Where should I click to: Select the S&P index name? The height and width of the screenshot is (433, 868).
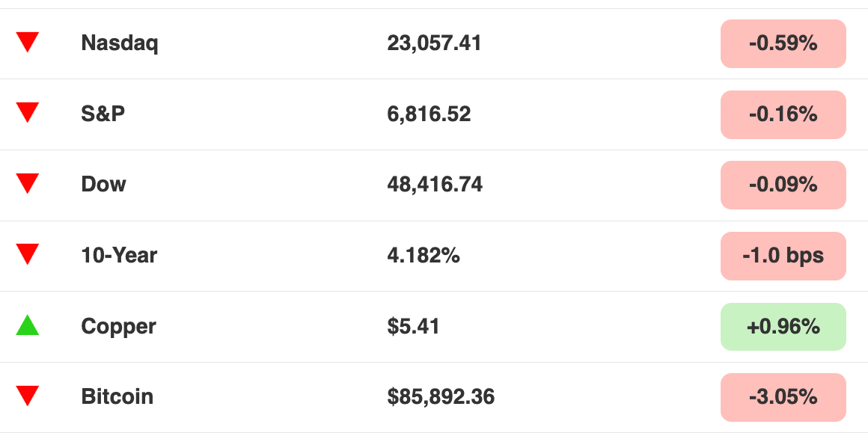pyautogui.click(x=103, y=114)
